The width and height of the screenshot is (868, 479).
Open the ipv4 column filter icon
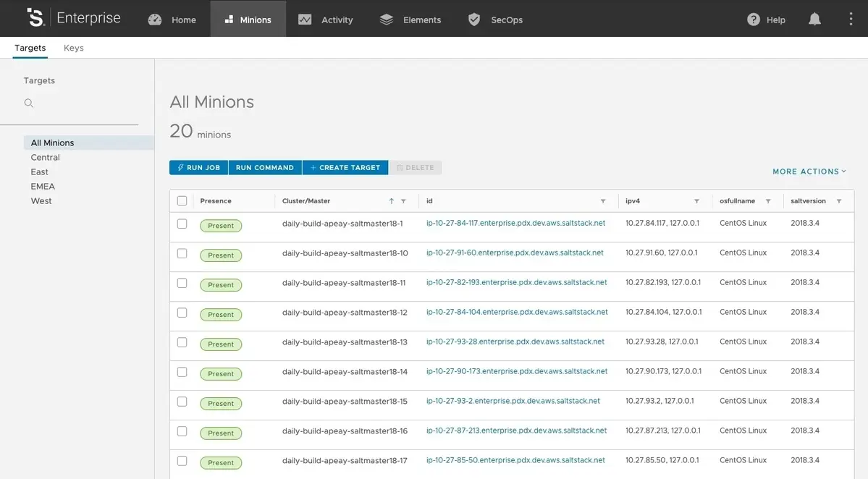696,200
